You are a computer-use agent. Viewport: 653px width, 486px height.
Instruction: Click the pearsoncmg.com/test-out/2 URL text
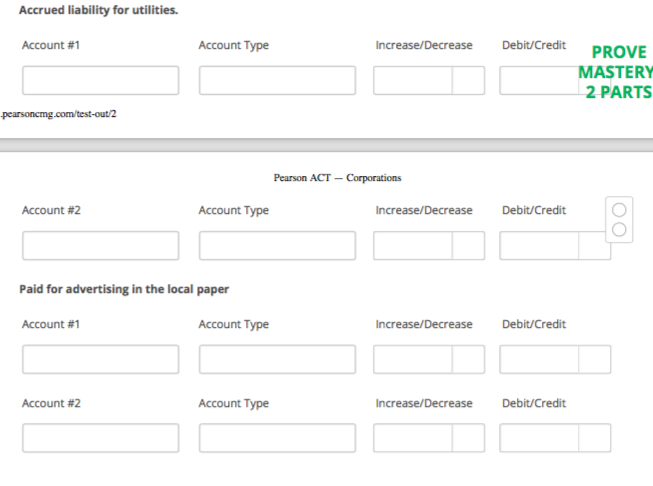coord(58,114)
